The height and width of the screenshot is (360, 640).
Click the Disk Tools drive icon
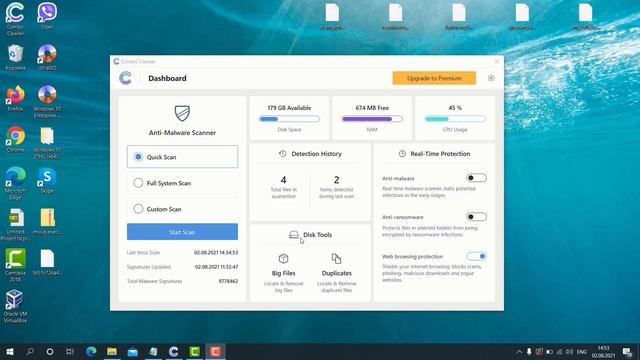[x=293, y=235]
